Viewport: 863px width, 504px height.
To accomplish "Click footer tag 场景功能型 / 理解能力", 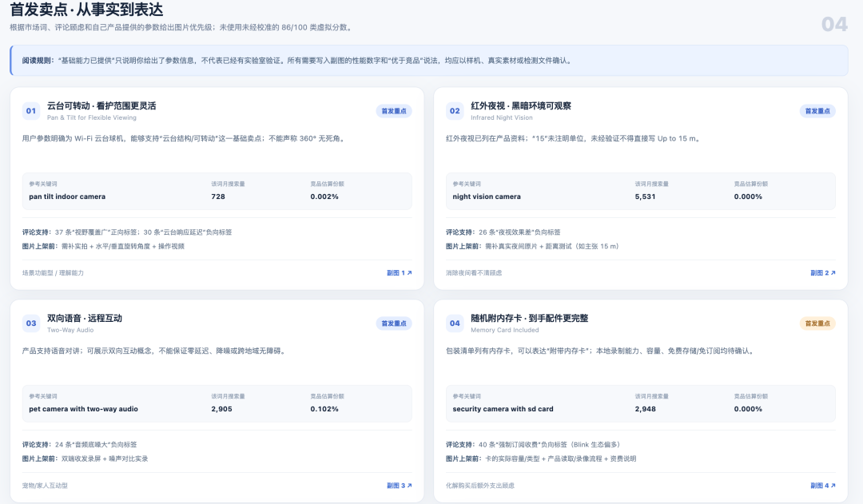I will pos(53,273).
